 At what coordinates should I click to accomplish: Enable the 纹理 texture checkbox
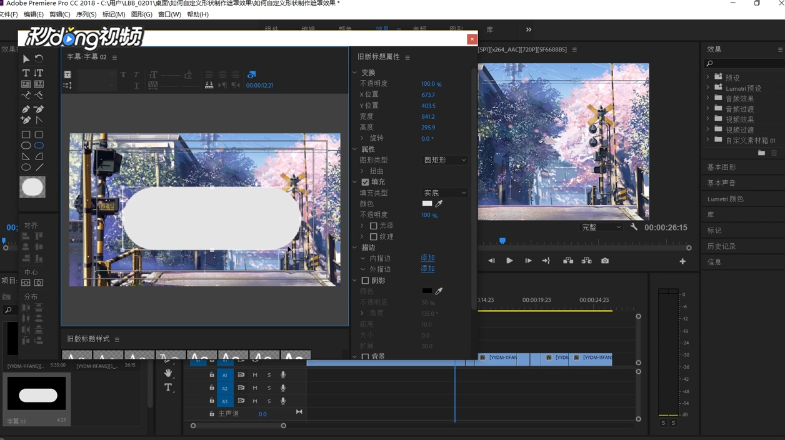373,237
